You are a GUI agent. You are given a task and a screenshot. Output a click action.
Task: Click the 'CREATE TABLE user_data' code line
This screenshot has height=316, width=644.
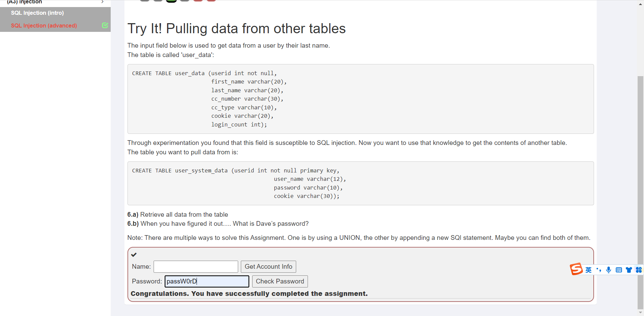(x=204, y=73)
